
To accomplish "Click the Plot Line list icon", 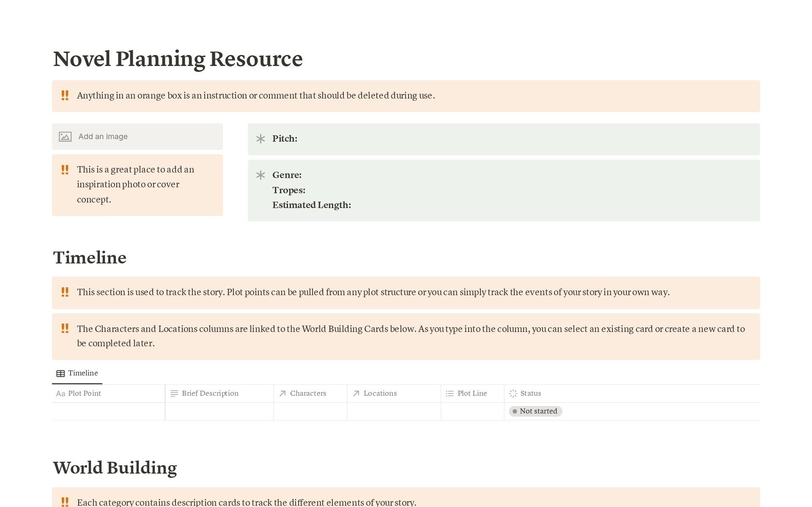I will click(450, 393).
